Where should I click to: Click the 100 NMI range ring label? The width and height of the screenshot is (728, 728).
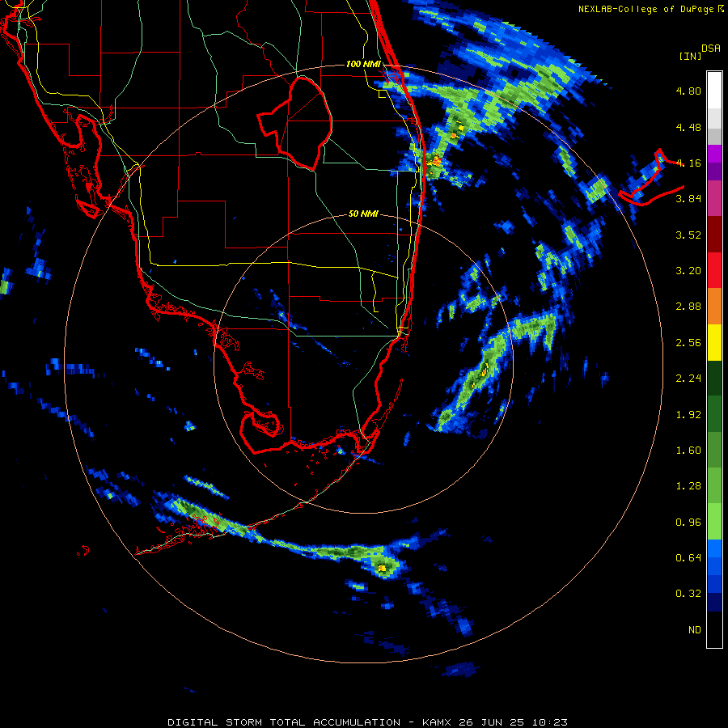tap(363, 64)
